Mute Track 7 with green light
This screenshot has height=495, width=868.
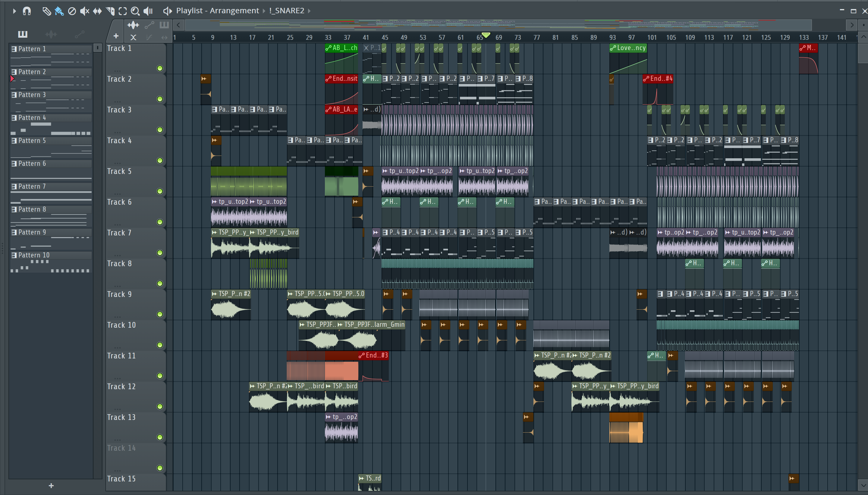pos(160,253)
